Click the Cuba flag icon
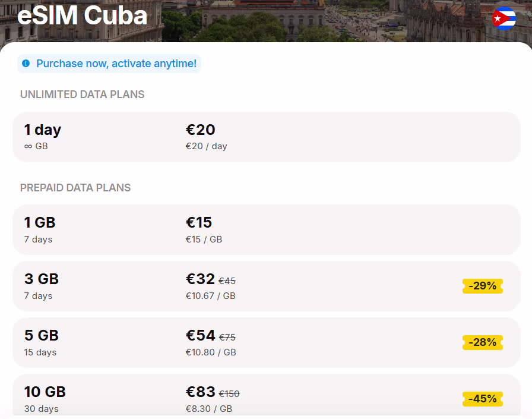Image resolution: width=532 pixels, height=419 pixels. pyautogui.click(x=504, y=18)
